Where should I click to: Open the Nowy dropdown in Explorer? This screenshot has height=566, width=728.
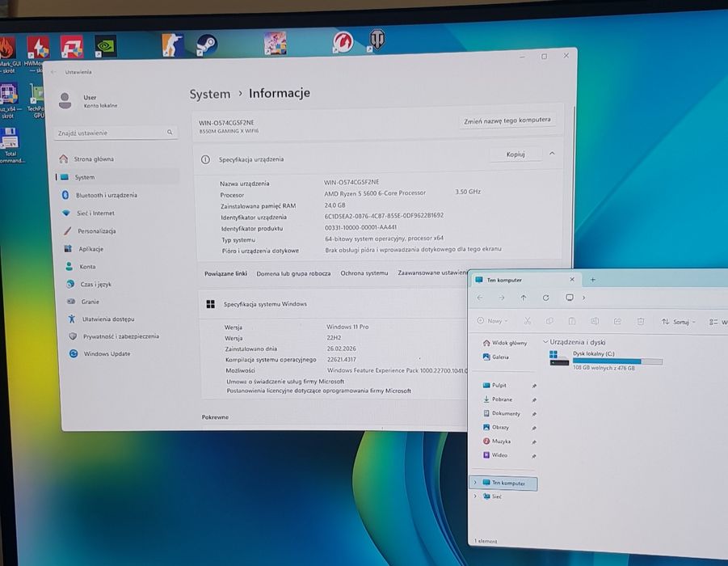(492, 321)
